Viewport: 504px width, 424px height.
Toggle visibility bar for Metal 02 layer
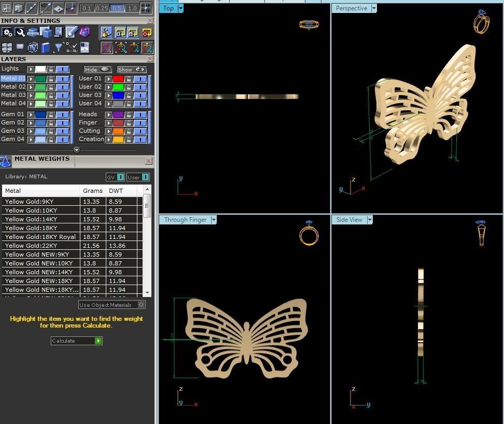point(62,87)
